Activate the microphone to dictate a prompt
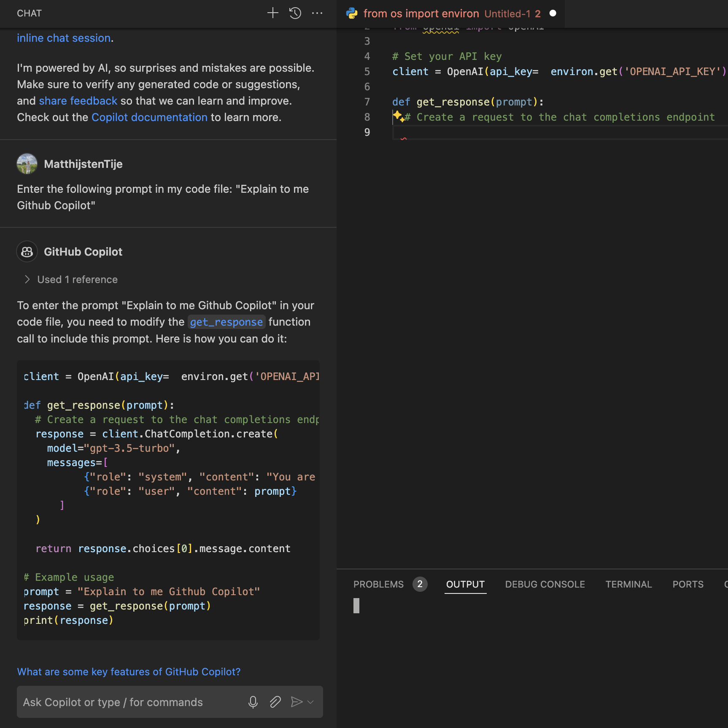Screen dimensions: 728x728 [x=253, y=702]
